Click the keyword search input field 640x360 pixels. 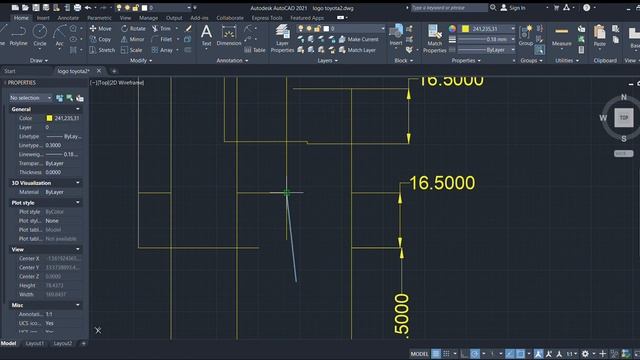(449, 7)
